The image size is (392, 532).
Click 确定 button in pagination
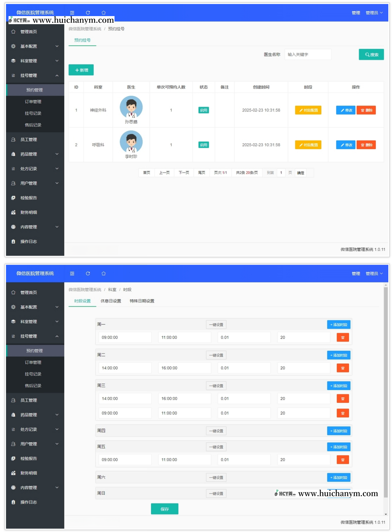tap(301, 173)
